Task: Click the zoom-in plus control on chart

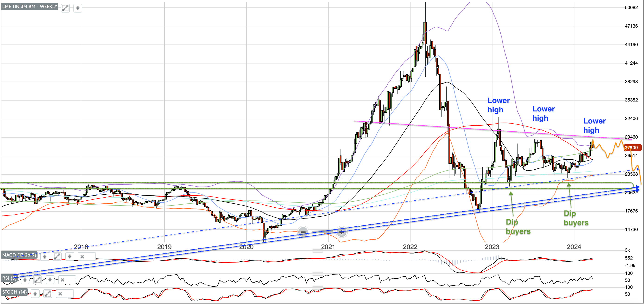Action: point(341,232)
